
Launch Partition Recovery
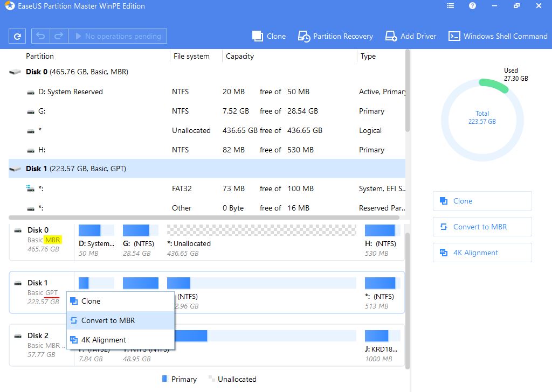(x=335, y=36)
